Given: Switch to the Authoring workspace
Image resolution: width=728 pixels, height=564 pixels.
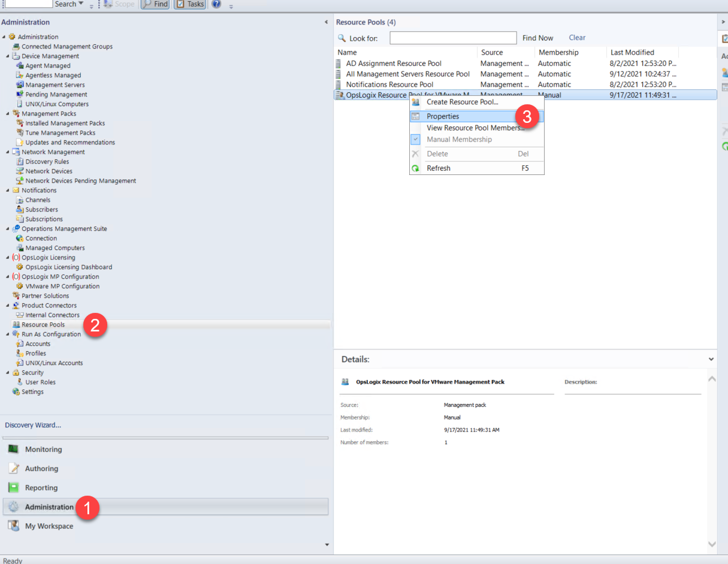Looking at the screenshot, I should tap(165, 469).
